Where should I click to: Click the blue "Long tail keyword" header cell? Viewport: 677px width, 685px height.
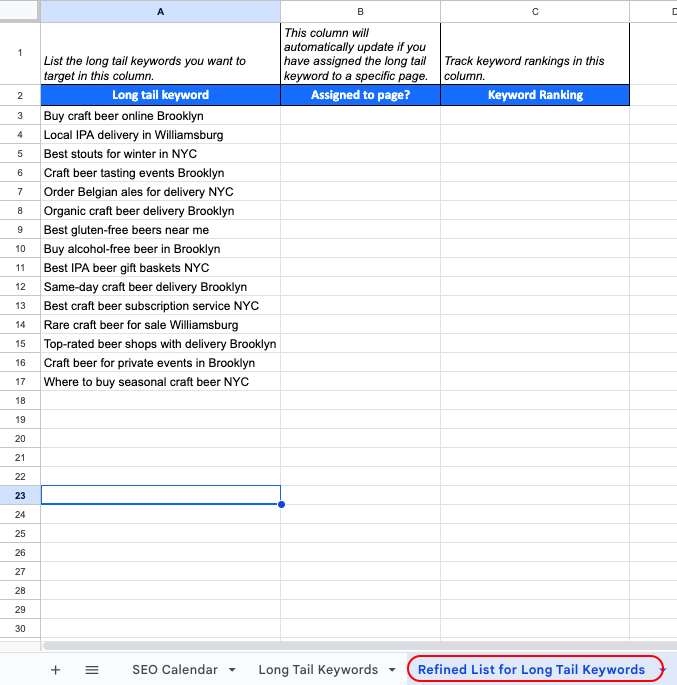(160, 95)
